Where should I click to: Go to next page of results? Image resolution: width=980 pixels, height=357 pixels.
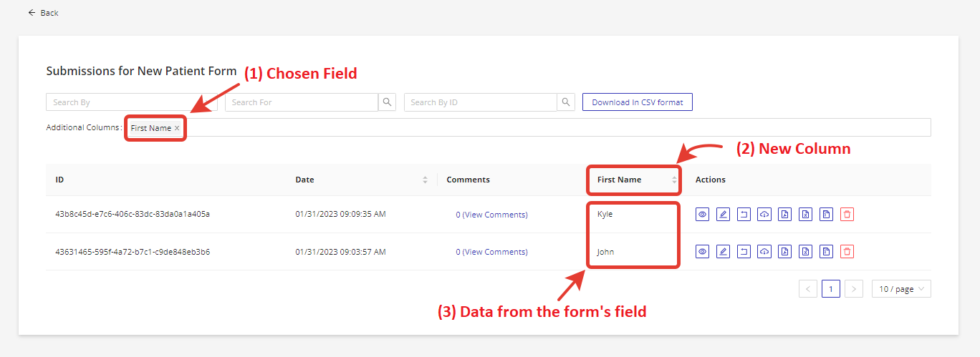coord(854,289)
